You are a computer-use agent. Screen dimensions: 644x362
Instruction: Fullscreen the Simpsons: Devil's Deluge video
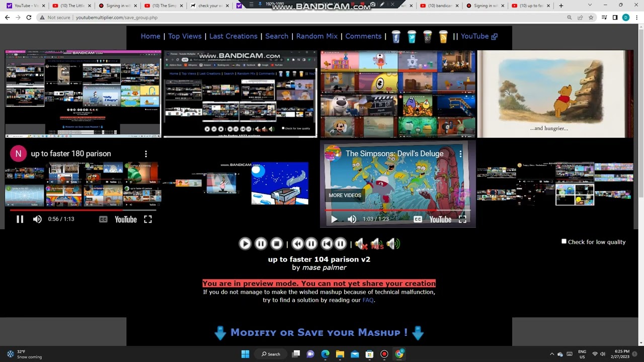coord(462,219)
